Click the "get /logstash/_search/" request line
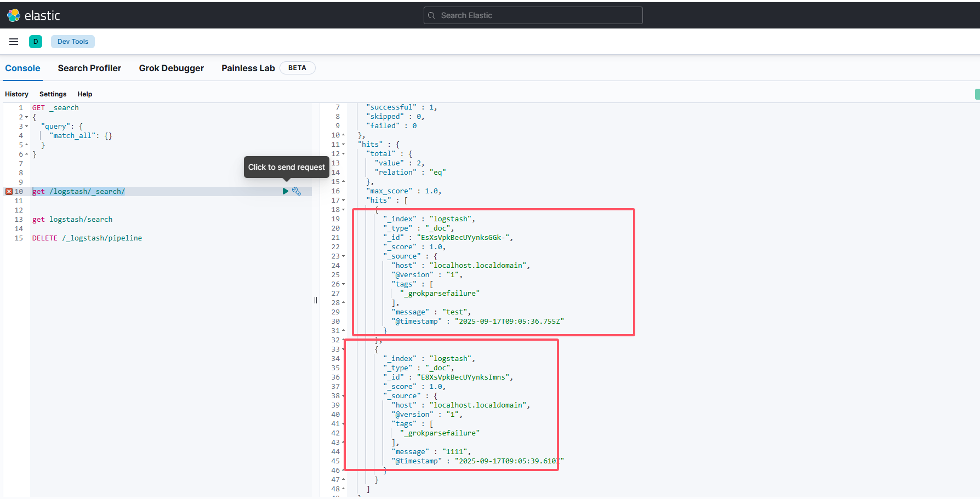Screen dimensions: 980x499 coord(78,191)
